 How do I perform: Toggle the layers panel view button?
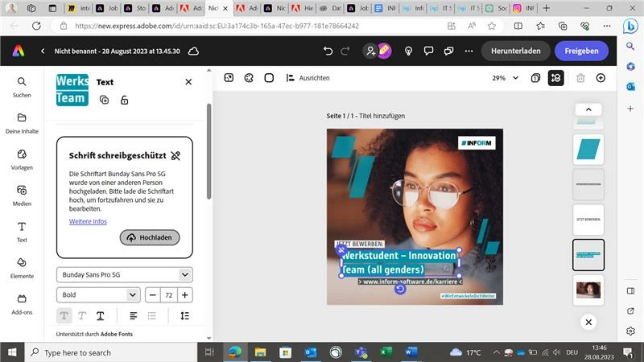point(555,77)
